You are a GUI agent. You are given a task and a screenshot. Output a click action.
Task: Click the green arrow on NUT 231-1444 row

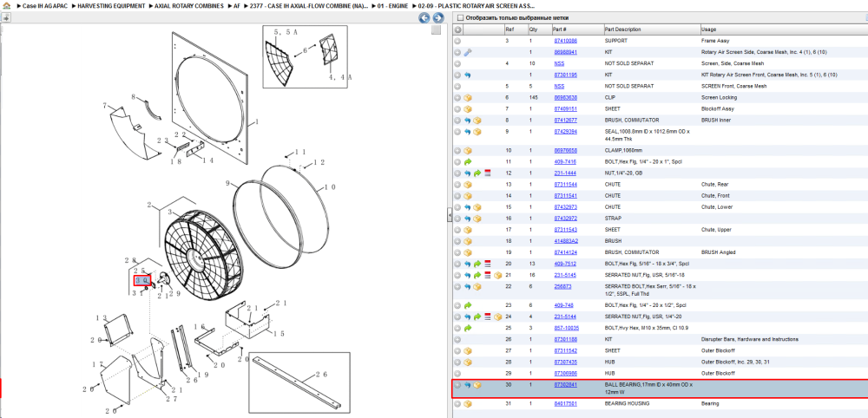(x=477, y=173)
